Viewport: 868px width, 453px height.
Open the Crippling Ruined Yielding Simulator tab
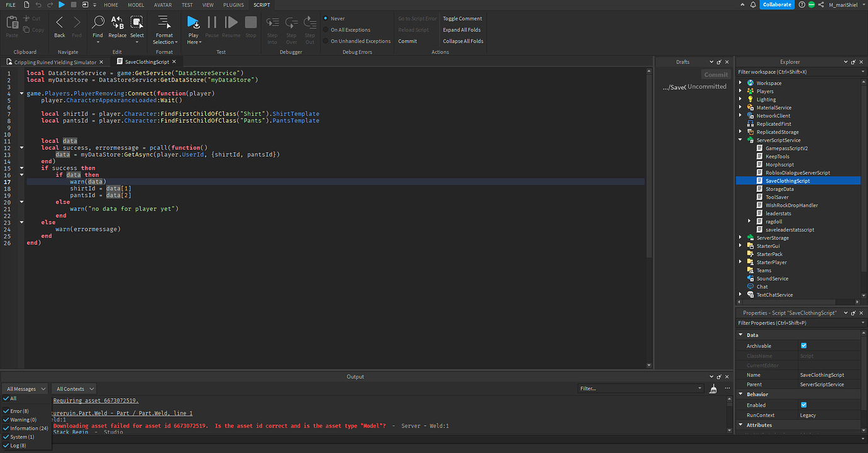tap(53, 62)
